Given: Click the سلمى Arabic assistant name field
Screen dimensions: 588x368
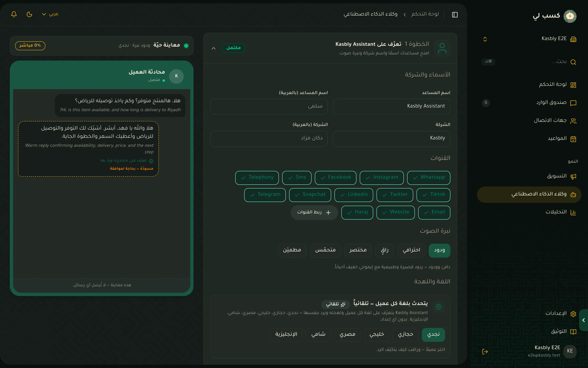Looking at the screenshot, I should [x=269, y=106].
